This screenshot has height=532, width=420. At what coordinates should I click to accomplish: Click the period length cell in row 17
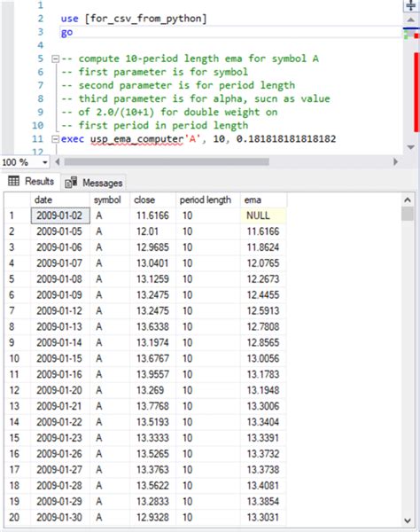[x=208, y=470]
